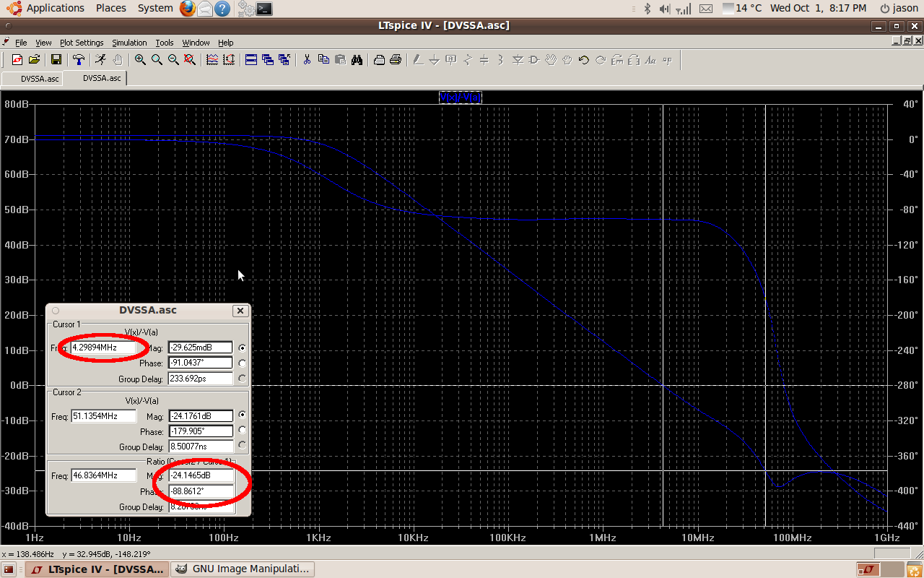This screenshot has width=924, height=578.
Task: Click the Save floppy disk icon
Action: point(56,60)
